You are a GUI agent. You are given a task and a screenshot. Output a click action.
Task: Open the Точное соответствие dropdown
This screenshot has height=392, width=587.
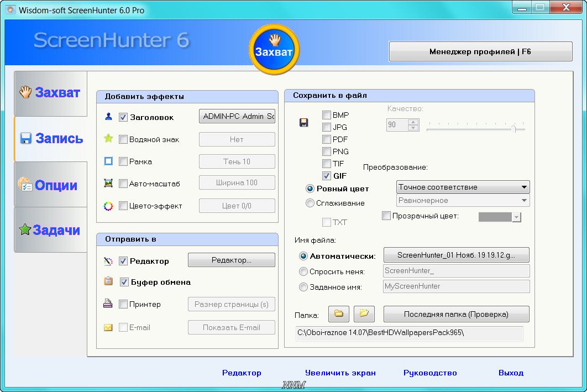(463, 187)
